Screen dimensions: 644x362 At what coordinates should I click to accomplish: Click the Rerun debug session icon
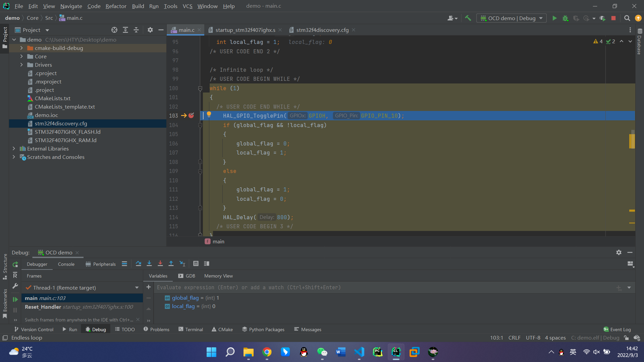click(x=15, y=264)
